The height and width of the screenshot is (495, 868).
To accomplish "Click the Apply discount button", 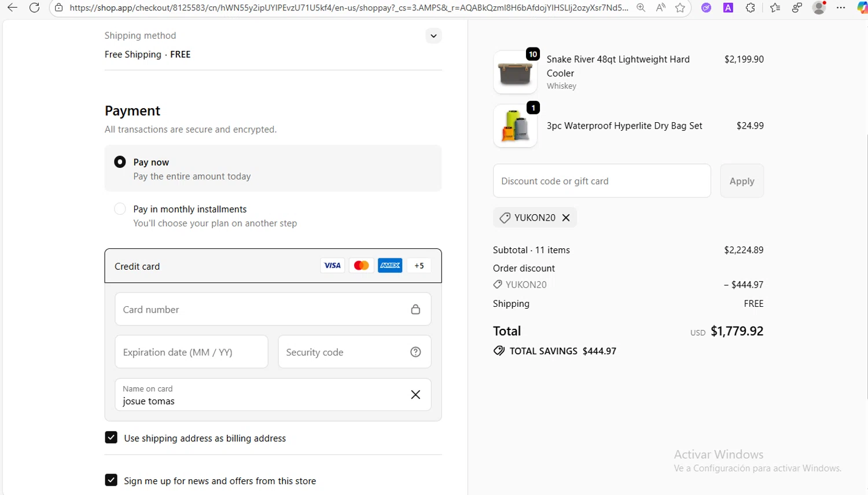I will click(742, 181).
